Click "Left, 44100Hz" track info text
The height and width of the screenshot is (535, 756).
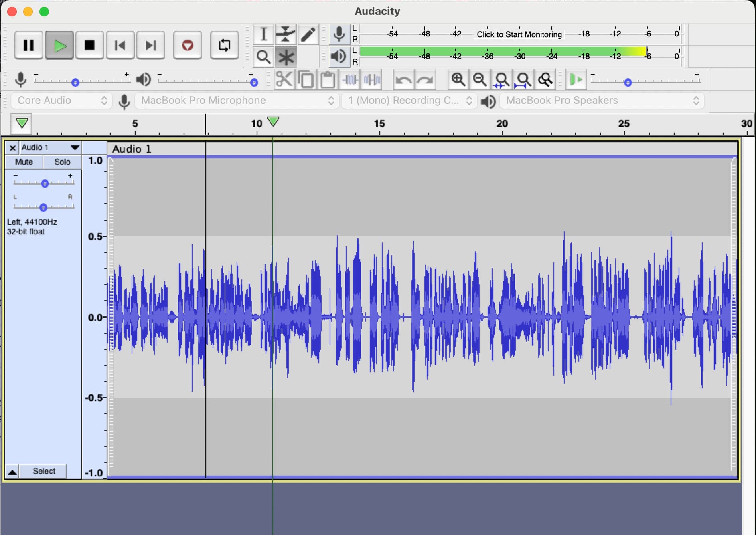coord(32,222)
